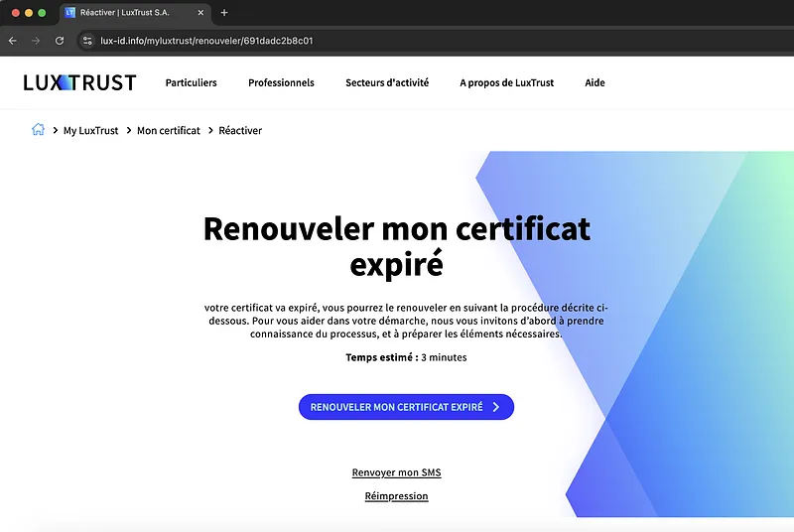This screenshot has width=794, height=532.
Task: Open My LuxTrust breadcrumb link
Action: tap(90, 131)
